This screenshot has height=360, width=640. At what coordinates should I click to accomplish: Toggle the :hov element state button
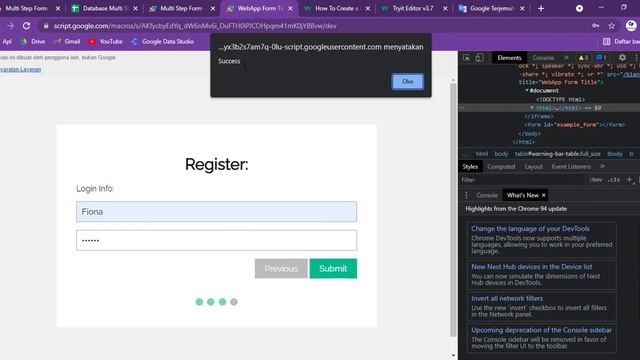click(596, 180)
